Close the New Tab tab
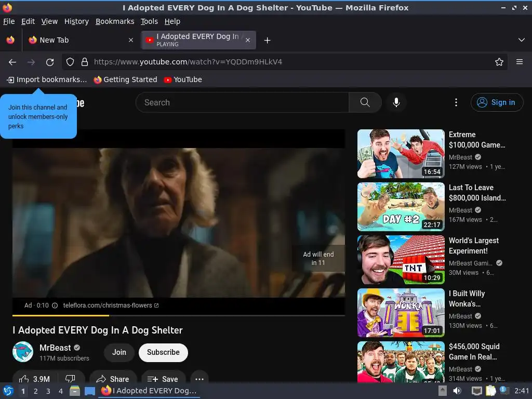Image resolution: width=532 pixels, height=399 pixels. 130,40
